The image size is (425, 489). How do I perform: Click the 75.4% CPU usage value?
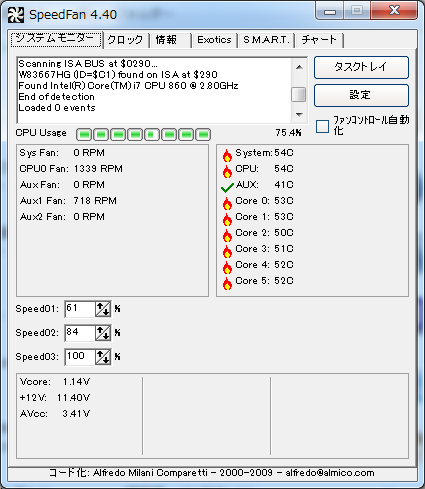click(x=288, y=133)
